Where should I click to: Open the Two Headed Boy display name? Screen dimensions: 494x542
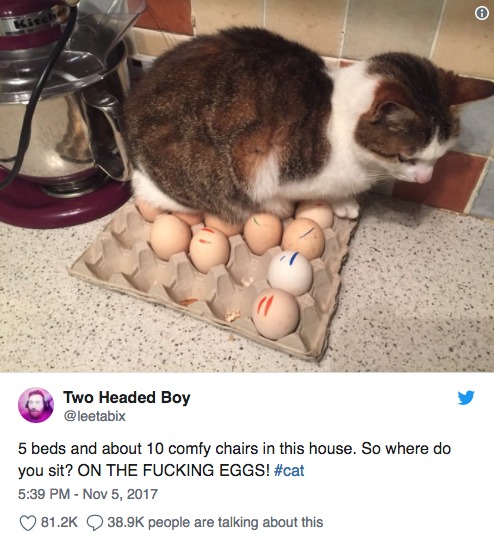click(x=127, y=397)
